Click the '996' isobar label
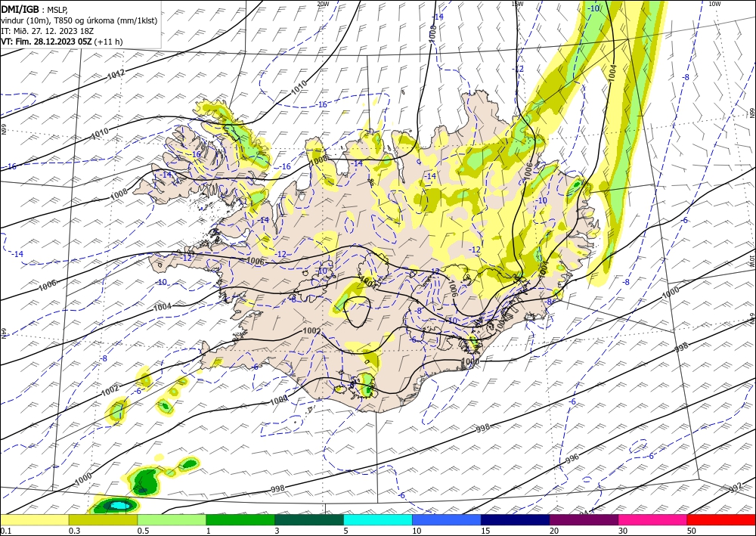 click(x=572, y=458)
